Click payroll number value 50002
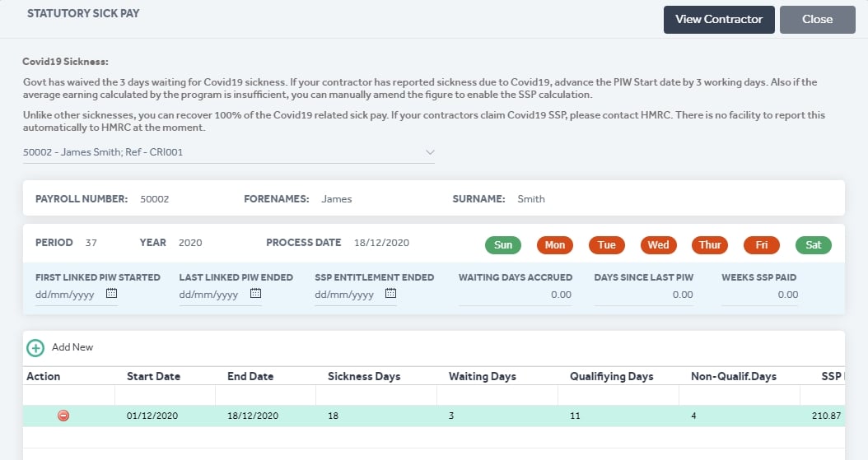Screen dimensions: 868x460 coord(155,199)
